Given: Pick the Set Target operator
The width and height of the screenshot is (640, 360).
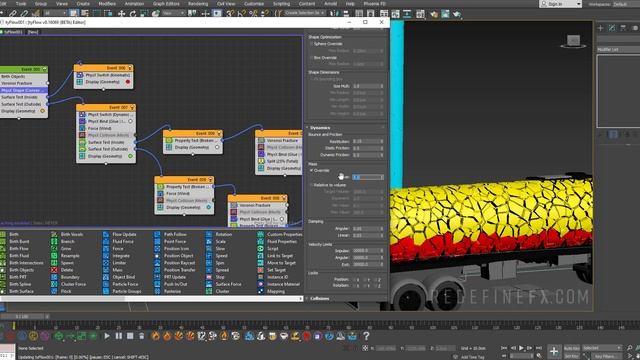Looking at the screenshot, I should click(272, 270).
